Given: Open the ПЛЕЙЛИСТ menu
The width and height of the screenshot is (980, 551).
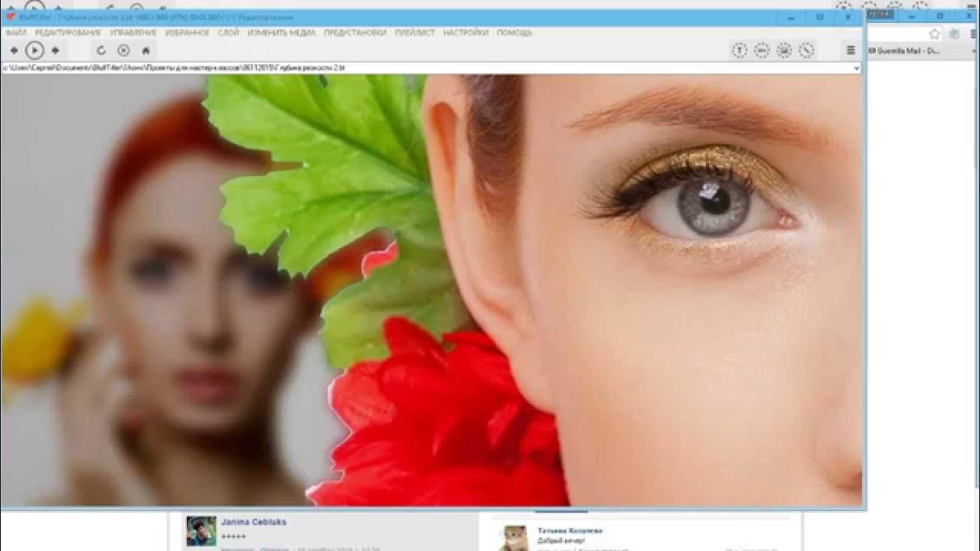Looking at the screenshot, I should (414, 33).
